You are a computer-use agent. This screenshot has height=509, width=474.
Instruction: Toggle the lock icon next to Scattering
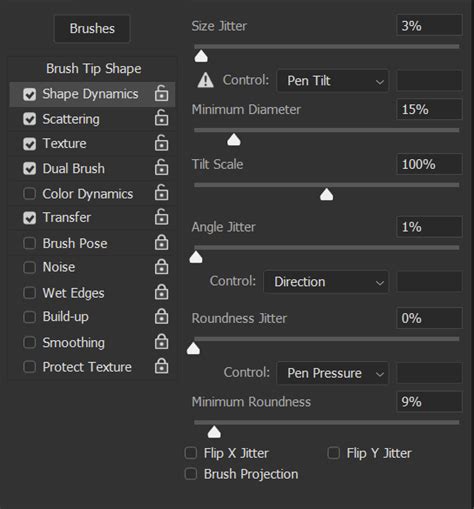(161, 118)
